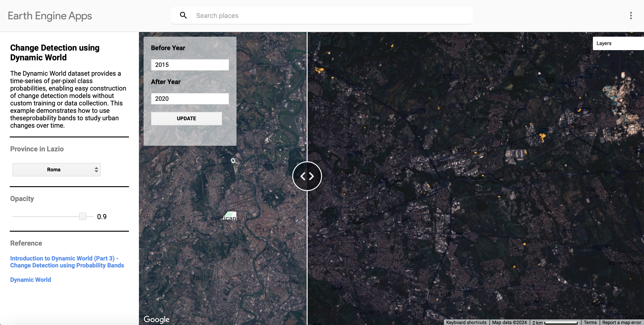Viewport: 644px width, 325px height.
Task: Adjust the Opacity slider handle
Action: [x=82, y=216]
